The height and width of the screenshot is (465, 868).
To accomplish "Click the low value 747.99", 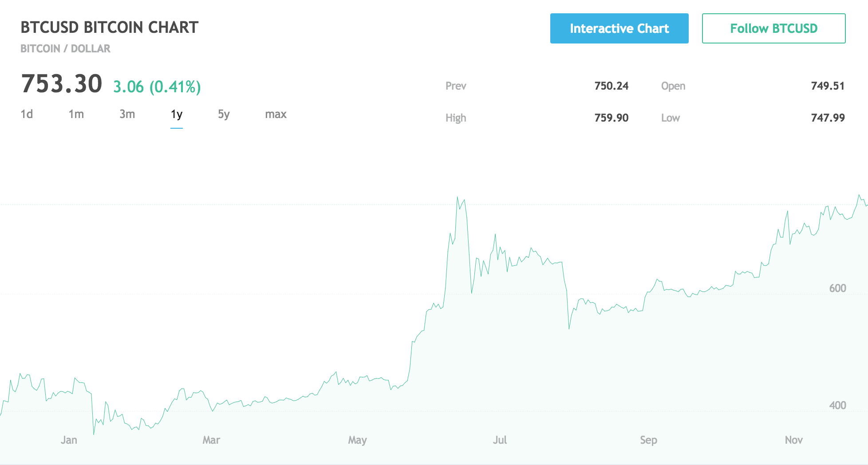I will pos(828,118).
